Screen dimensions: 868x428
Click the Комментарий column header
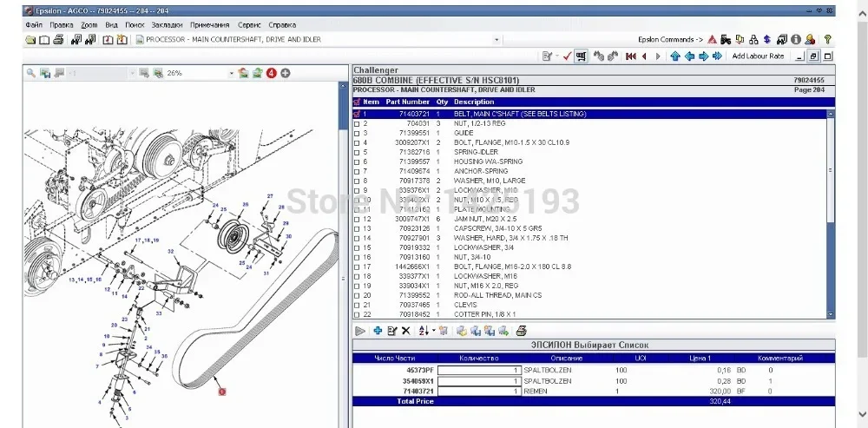pos(780,359)
